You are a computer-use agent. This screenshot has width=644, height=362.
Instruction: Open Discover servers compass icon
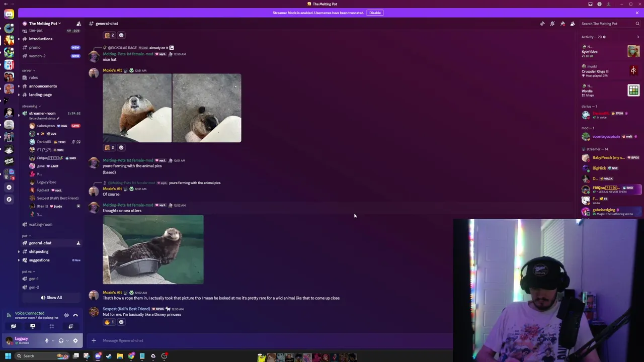coord(9,199)
